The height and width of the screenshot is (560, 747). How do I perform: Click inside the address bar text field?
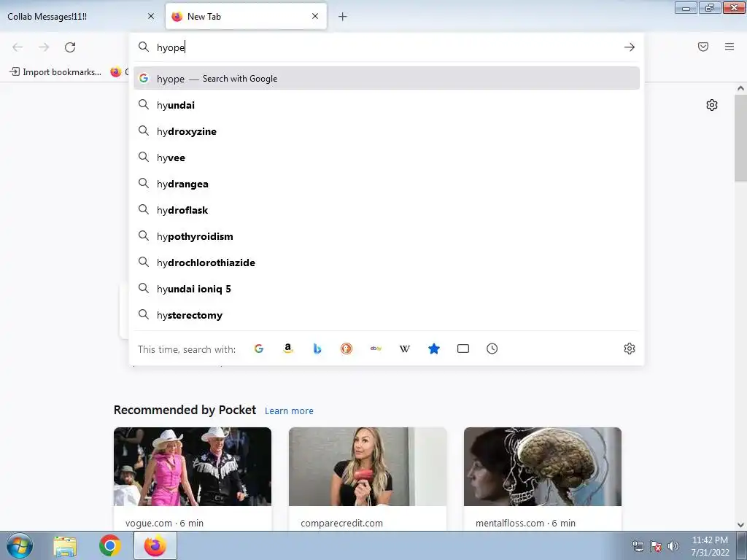click(386, 47)
